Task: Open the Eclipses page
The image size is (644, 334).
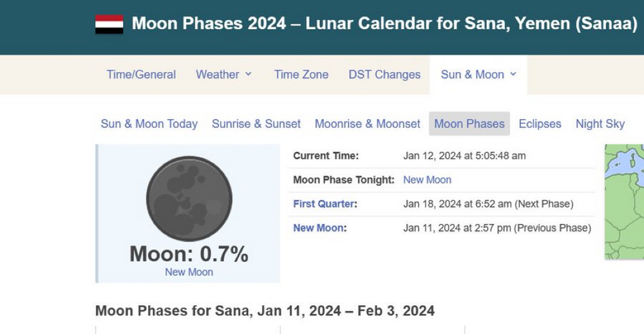Action: coord(540,124)
